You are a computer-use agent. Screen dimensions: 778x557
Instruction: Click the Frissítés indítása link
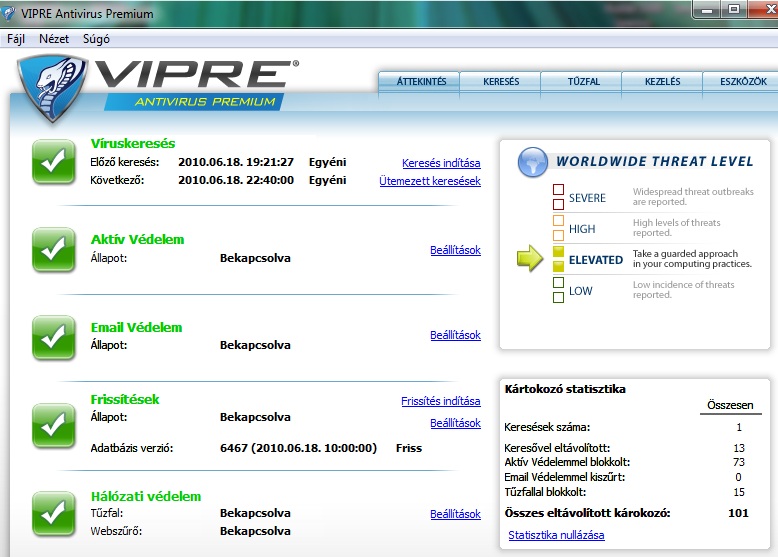pyautogui.click(x=441, y=401)
